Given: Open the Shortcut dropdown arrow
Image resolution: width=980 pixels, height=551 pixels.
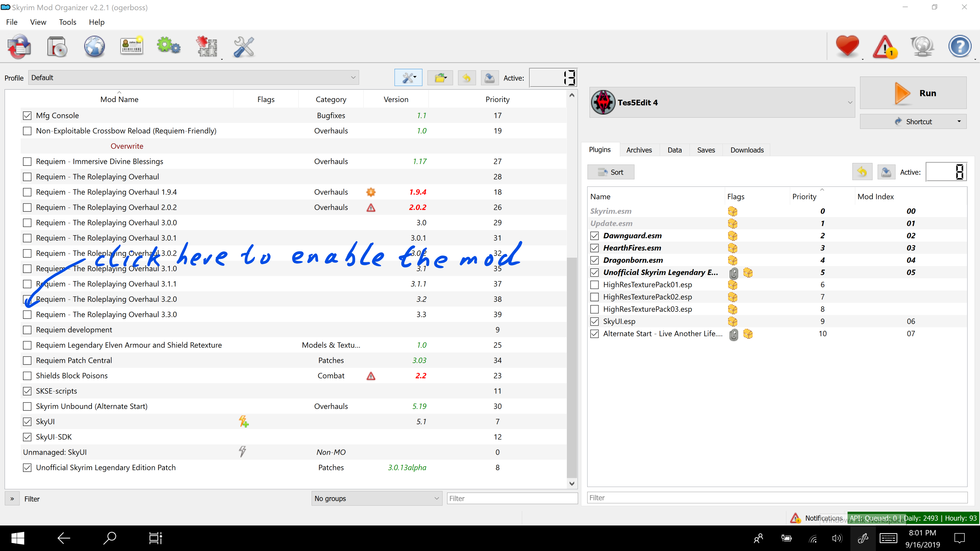Looking at the screenshot, I should 959,122.
